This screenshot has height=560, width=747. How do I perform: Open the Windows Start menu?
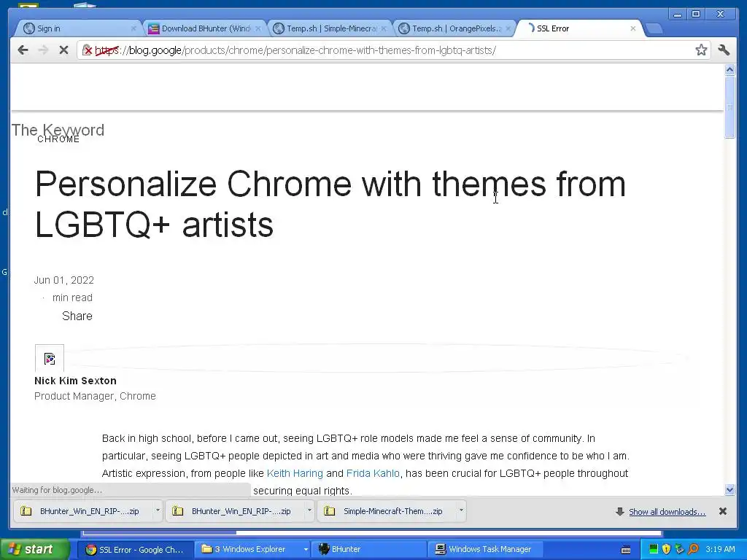pyautogui.click(x=35, y=550)
